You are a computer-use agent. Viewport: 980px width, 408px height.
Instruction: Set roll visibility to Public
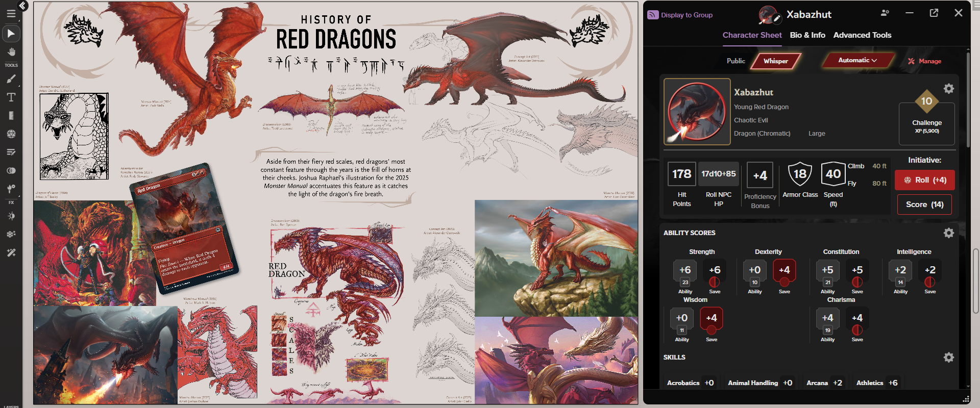point(736,61)
